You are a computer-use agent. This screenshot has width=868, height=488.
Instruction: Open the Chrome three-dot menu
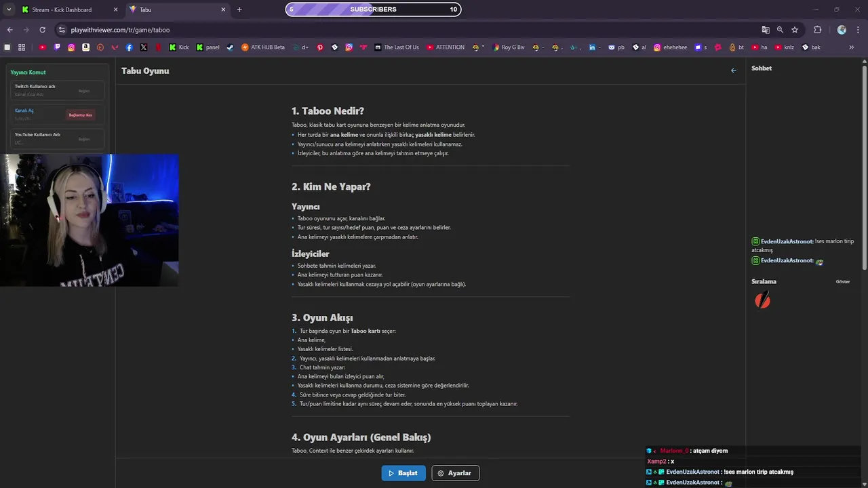coord(858,30)
